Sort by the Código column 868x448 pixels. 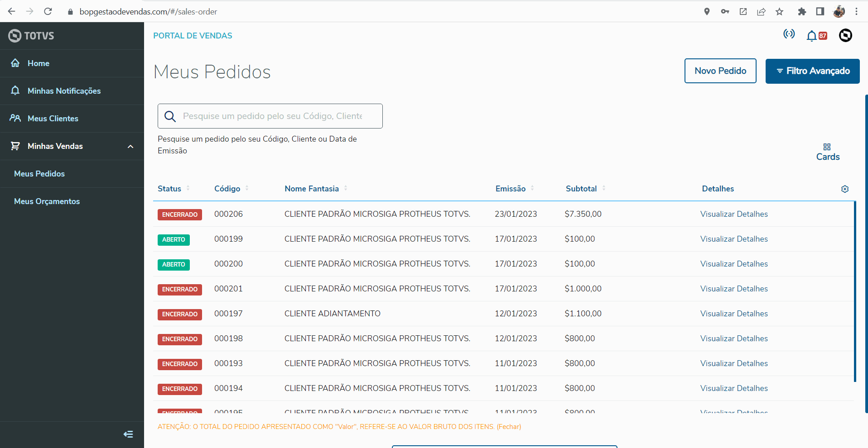point(231,189)
